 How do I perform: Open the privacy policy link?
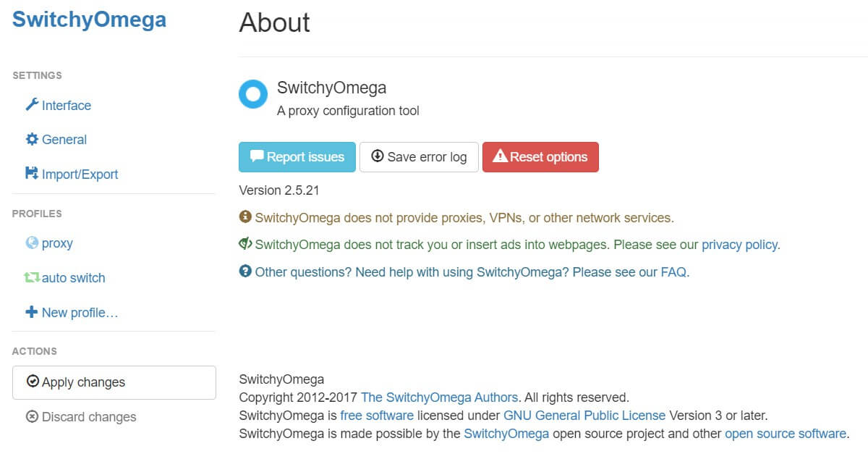click(x=739, y=245)
